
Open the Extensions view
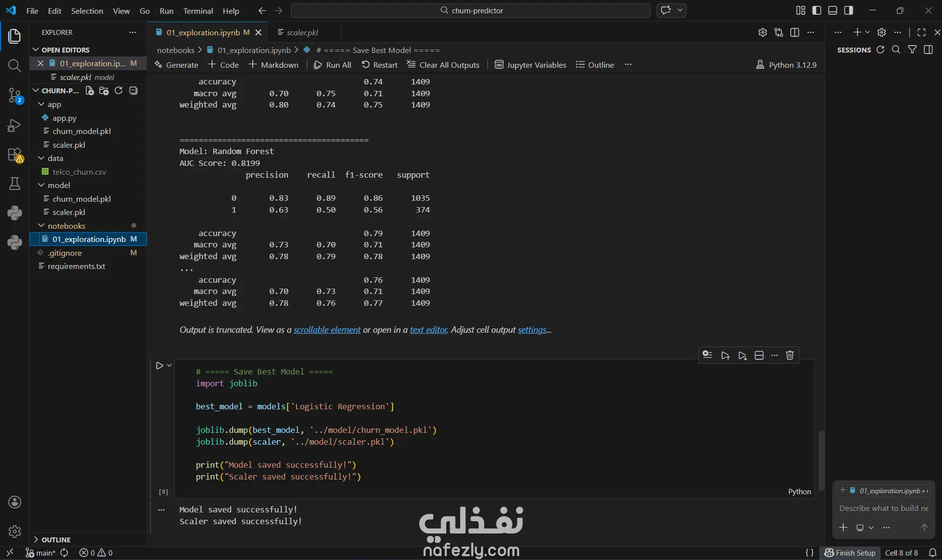coord(15,155)
